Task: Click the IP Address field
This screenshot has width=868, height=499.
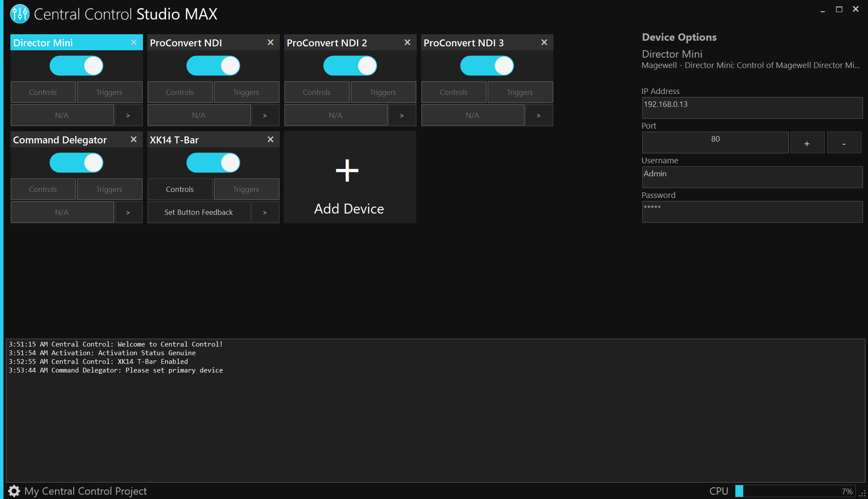Action: [x=752, y=108]
